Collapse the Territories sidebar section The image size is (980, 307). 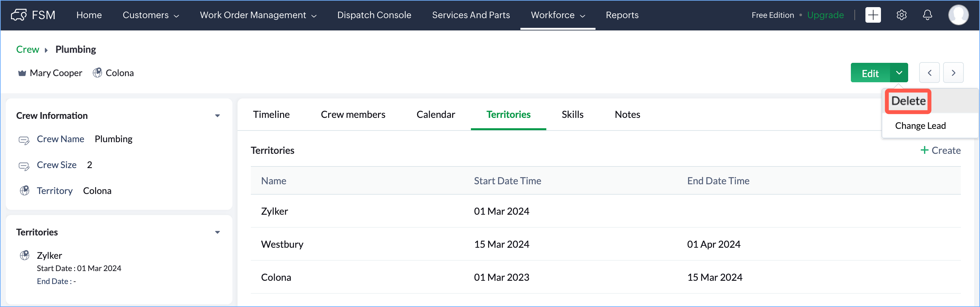[x=217, y=232]
